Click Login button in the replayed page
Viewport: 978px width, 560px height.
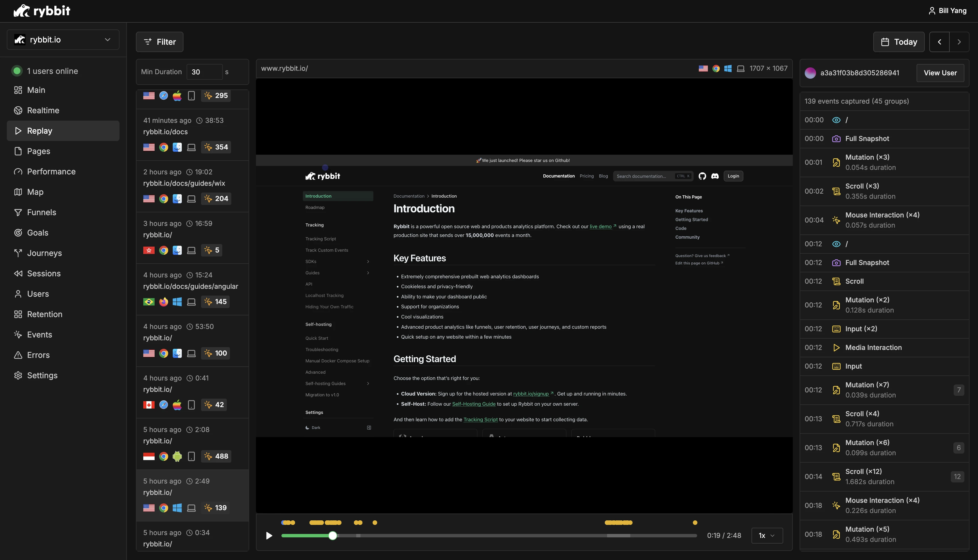click(733, 176)
